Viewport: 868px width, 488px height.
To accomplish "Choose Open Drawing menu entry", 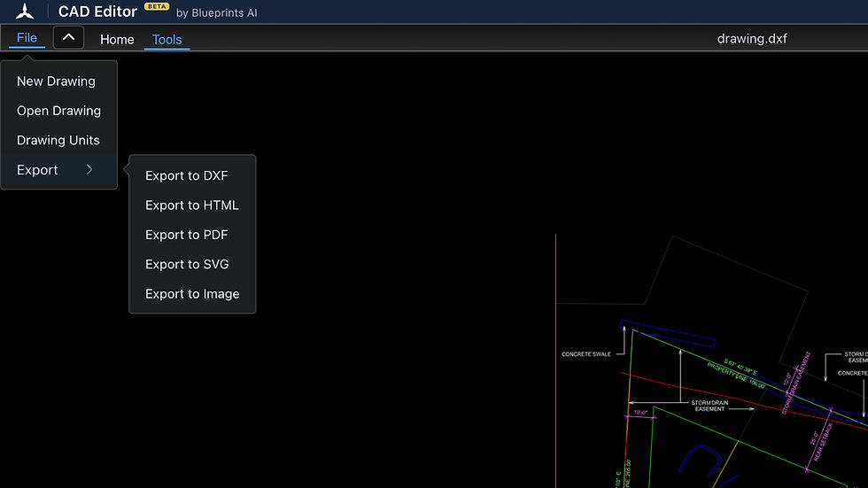I will point(58,111).
